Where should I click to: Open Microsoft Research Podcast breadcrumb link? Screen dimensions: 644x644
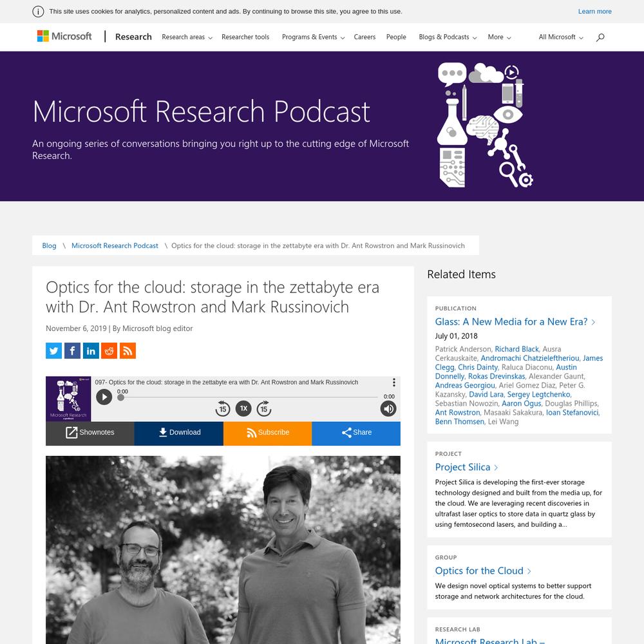[x=115, y=245]
